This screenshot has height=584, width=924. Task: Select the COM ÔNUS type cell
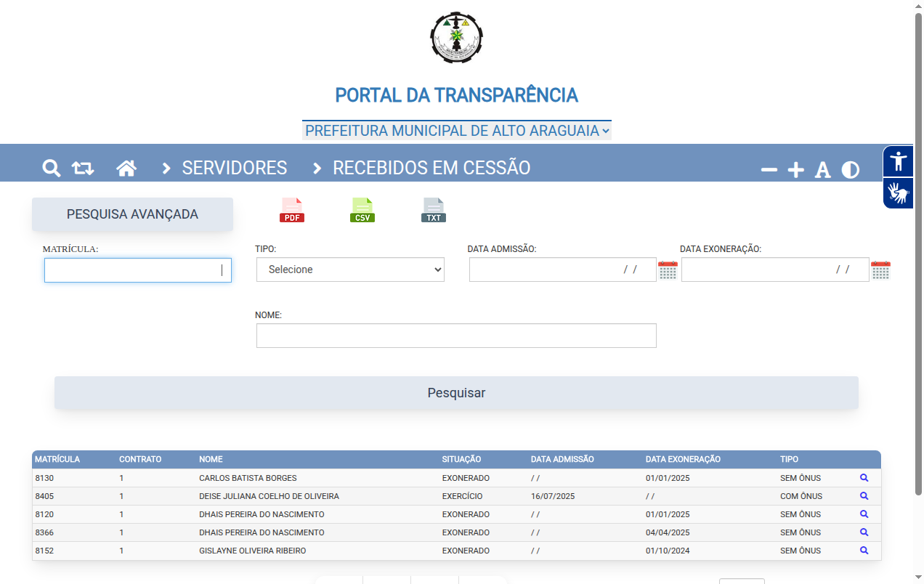click(801, 496)
